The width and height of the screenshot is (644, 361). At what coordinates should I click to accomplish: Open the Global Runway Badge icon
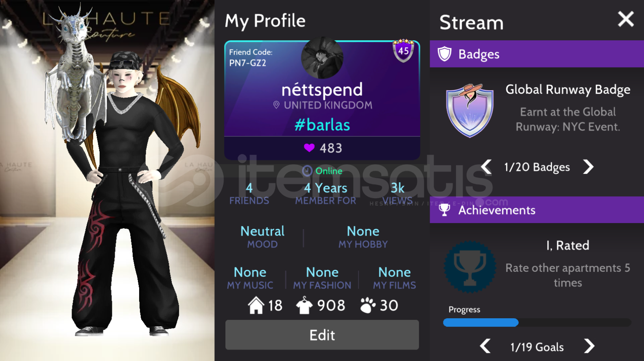click(470, 111)
